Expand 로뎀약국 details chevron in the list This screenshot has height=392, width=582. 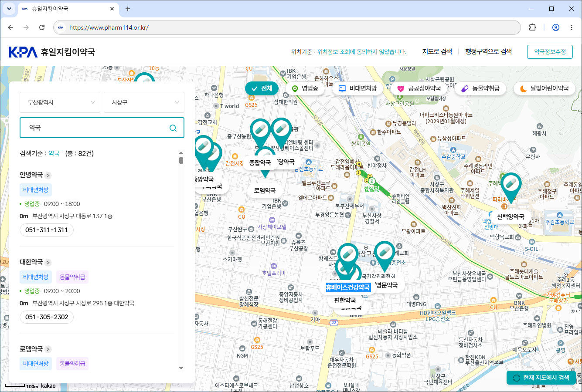tap(48, 349)
